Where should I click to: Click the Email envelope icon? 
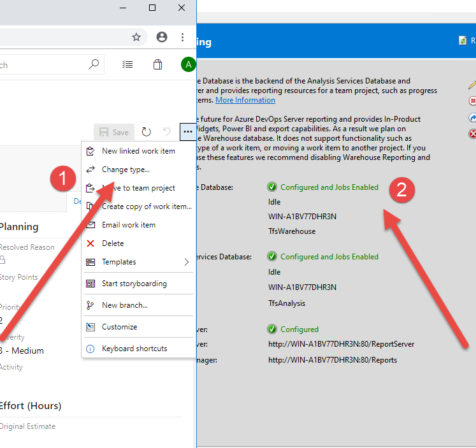[90, 225]
